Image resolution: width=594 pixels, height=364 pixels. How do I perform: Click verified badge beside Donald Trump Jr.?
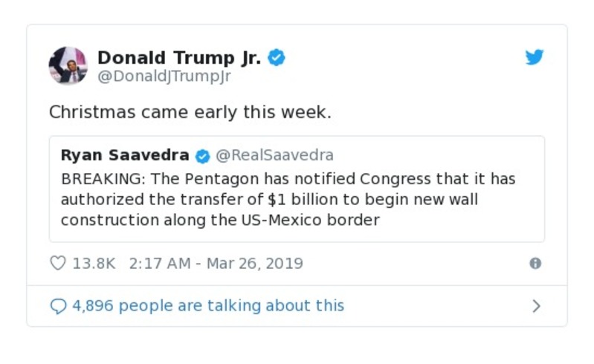click(277, 58)
